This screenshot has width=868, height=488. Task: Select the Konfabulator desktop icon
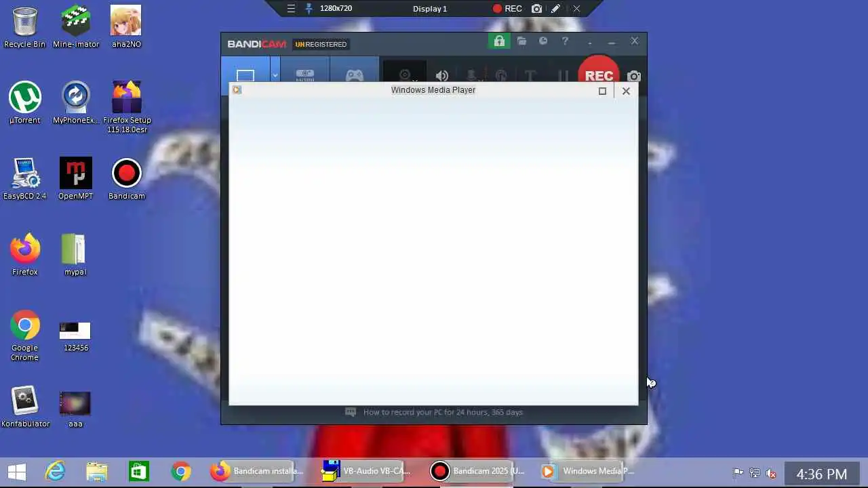point(25,407)
